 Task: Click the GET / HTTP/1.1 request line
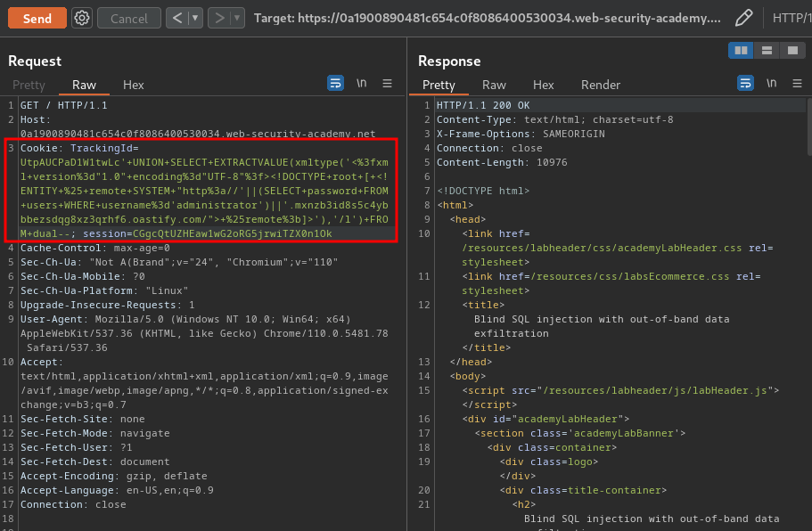click(x=63, y=105)
